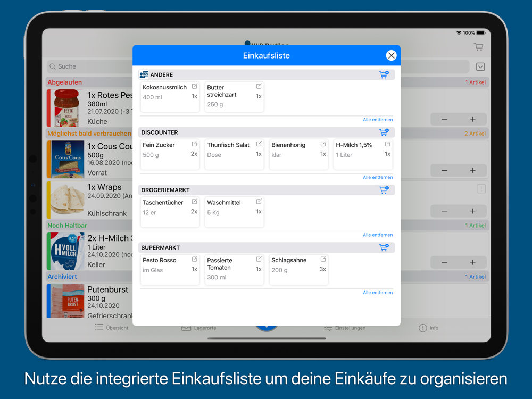
Task: Remove all items from ANDERE
Action: click(x=378, y=120)
